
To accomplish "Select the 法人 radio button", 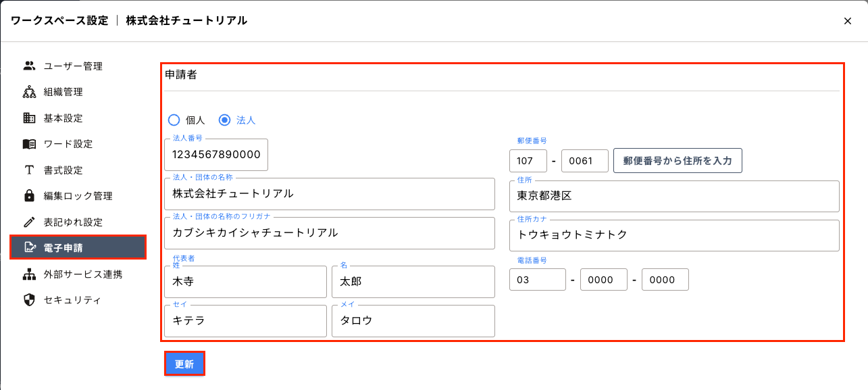I will click(225, 120).
